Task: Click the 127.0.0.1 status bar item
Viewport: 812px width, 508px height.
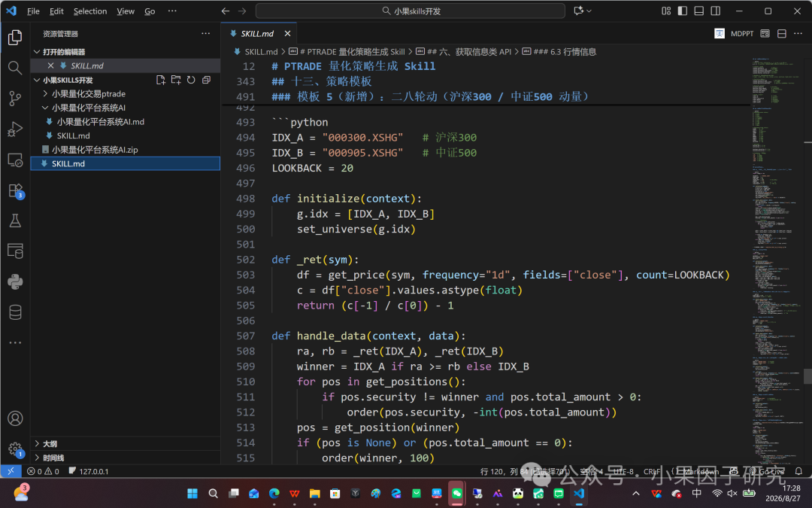Action: point(88,471)
